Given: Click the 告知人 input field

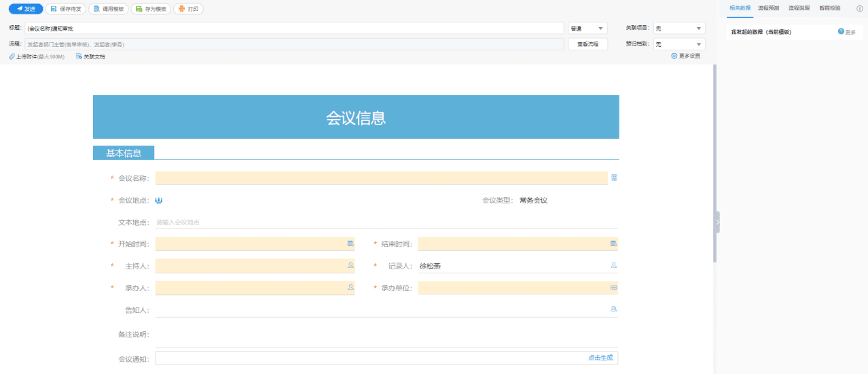Looking at the screenshot, I should pos(386,310).
